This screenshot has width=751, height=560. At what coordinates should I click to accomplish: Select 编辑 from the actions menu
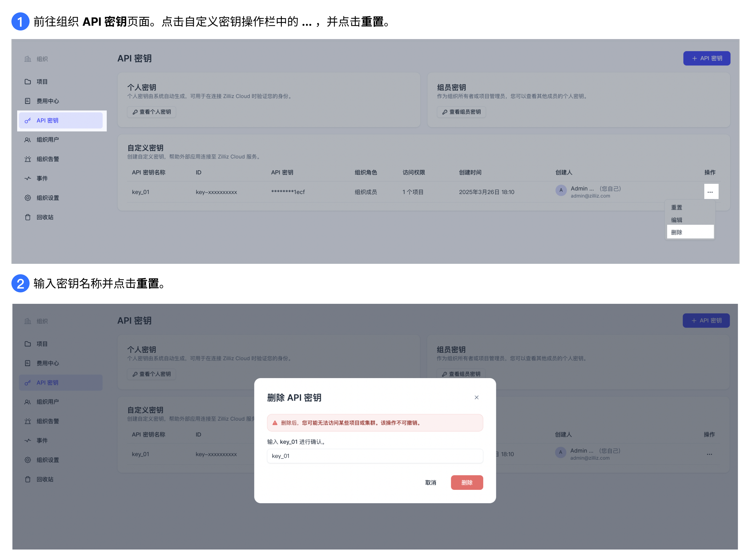pyautogui.click(x=676, y=220)
